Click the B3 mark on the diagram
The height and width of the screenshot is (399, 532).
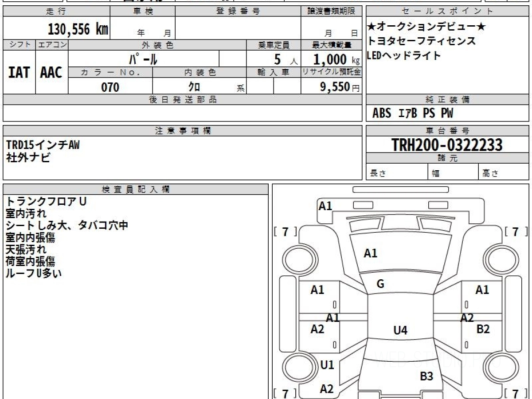coord(426,377)
